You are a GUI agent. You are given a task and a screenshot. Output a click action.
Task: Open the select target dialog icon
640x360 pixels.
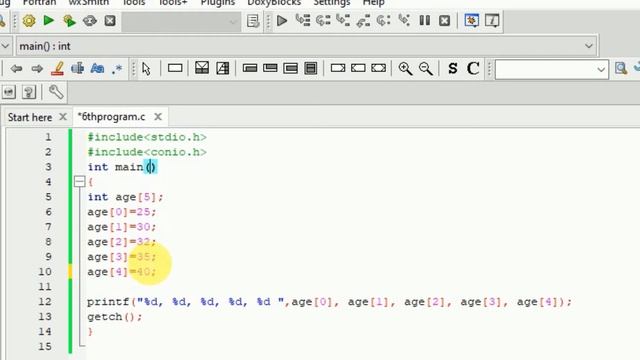click(x=253, y=20)
